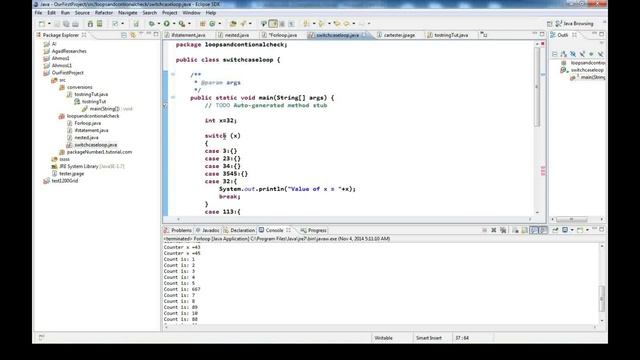Select the nested.java editor tab
Screen dimensions: 640x360
(x=236, y=35)
